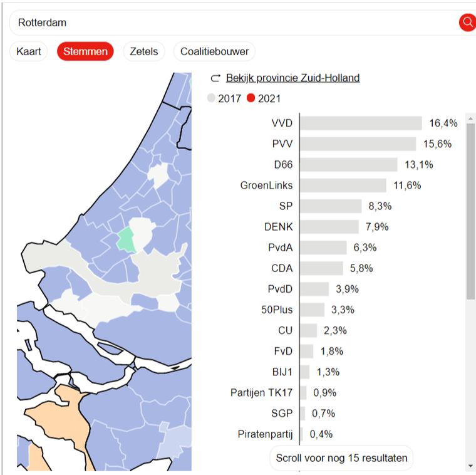Click the scrollbar up arrow
This screenshot has height=475, width=476.
470,118
